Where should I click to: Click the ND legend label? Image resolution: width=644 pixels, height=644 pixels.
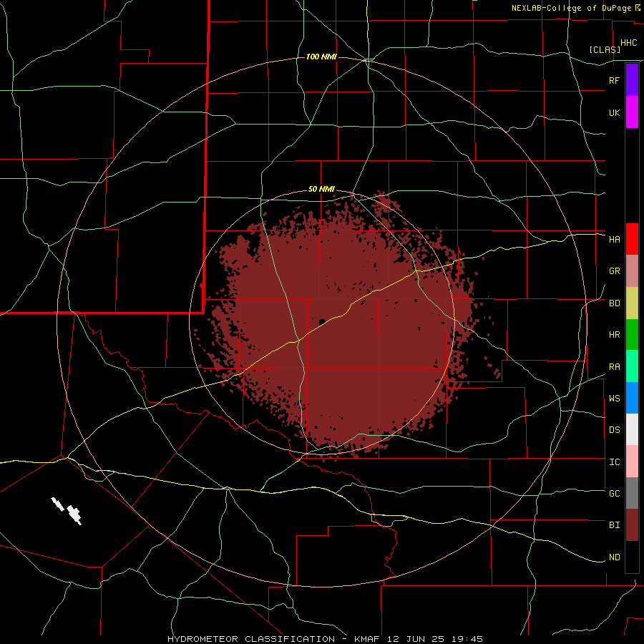point(614,557)
